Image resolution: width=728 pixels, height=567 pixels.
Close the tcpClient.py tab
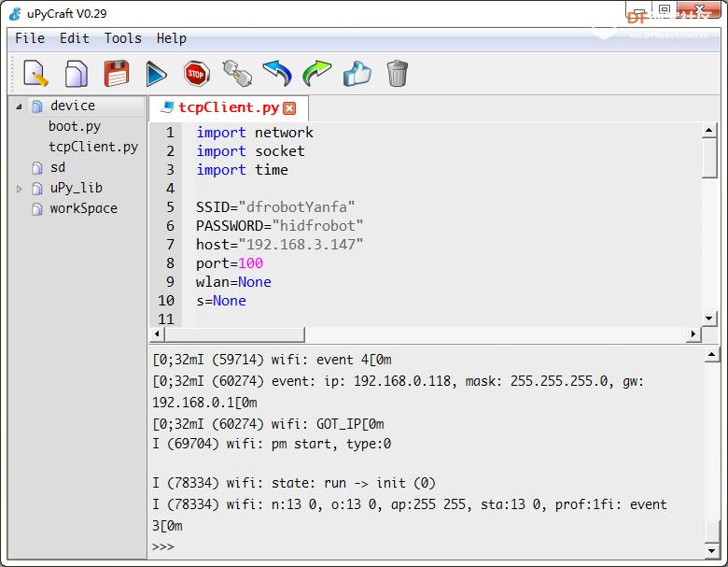[289, 108]
